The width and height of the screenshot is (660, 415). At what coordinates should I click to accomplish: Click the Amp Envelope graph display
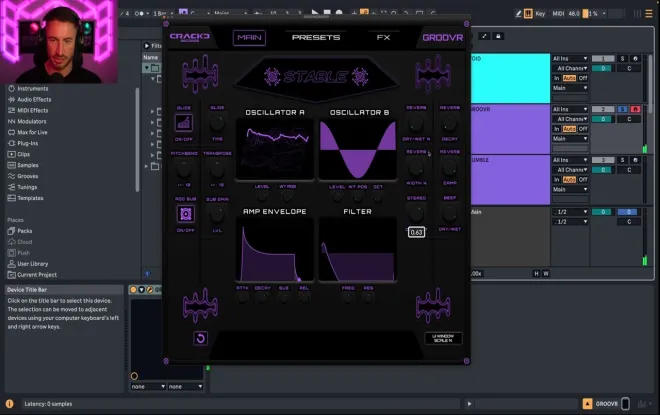pos(275,250)
